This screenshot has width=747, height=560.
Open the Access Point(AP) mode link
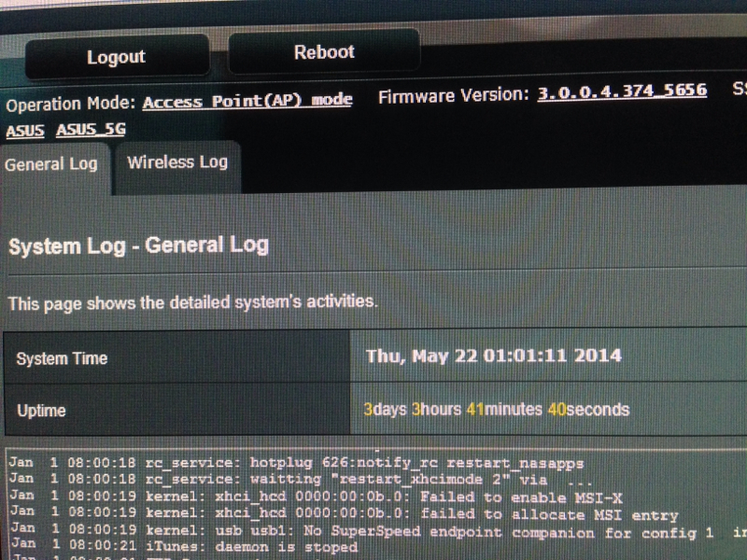[247, 101]
